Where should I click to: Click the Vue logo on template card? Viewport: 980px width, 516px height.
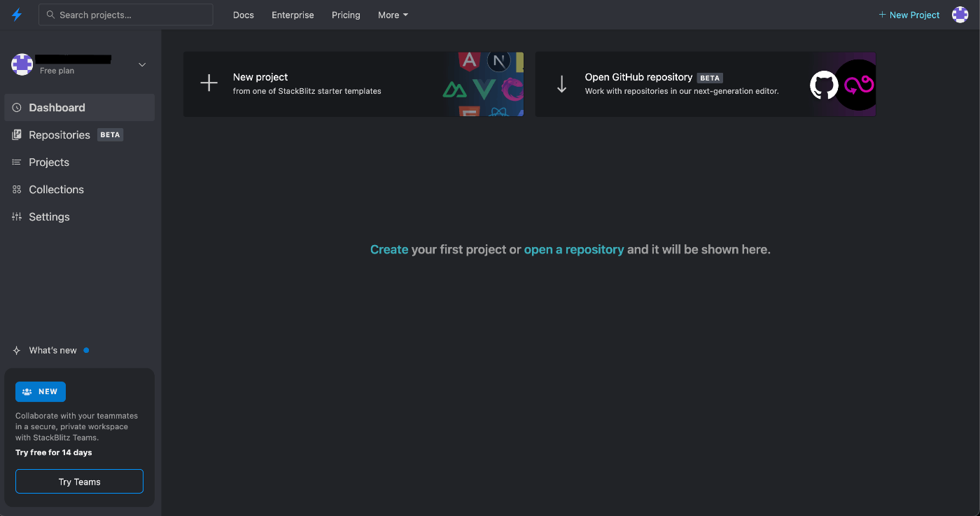coord(484,90)
